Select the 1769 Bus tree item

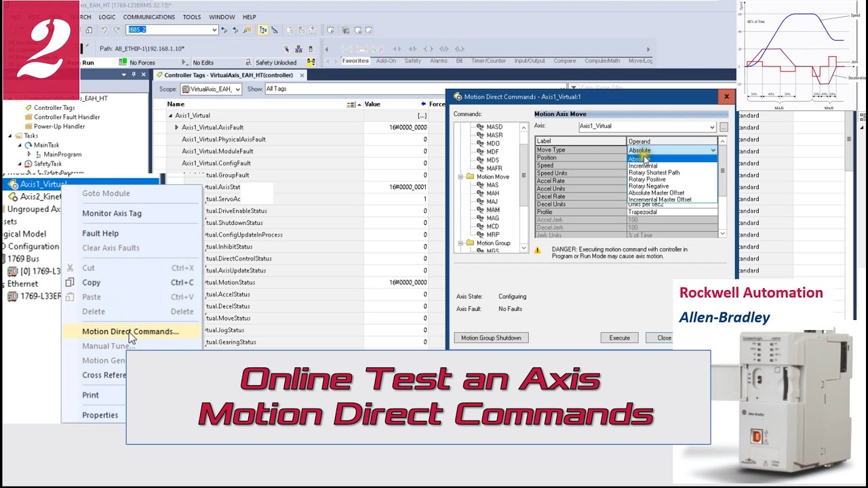[24, 259]
